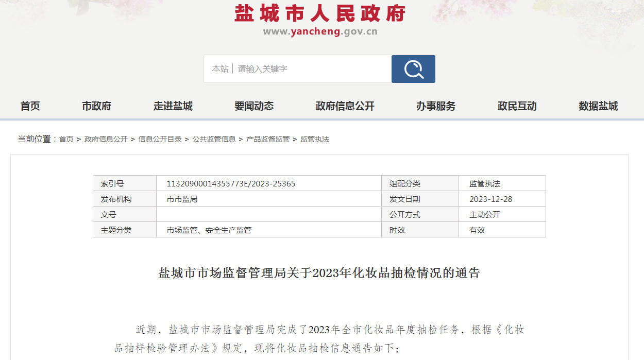Image resolution: width=644 pixels, height=360 pixels.
Task: Click the article title about 2023年化妆品抽检情况
Action: tap(319, 273)
